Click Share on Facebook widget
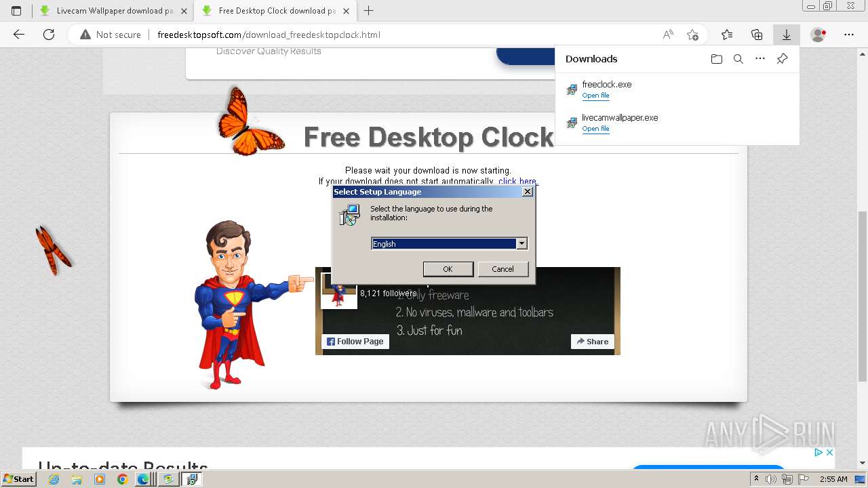Screen dimensions: 868x488 pyautogui.click(x=593, y=342)
